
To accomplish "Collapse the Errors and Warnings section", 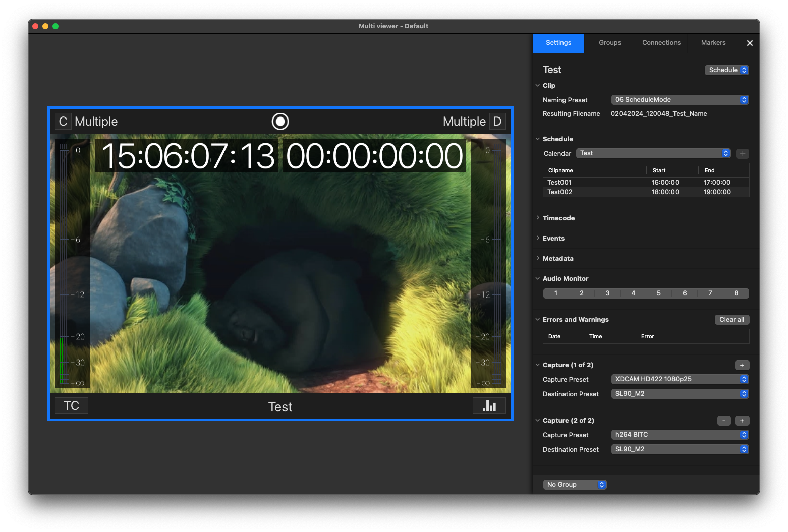I will [x=538, y=320].
